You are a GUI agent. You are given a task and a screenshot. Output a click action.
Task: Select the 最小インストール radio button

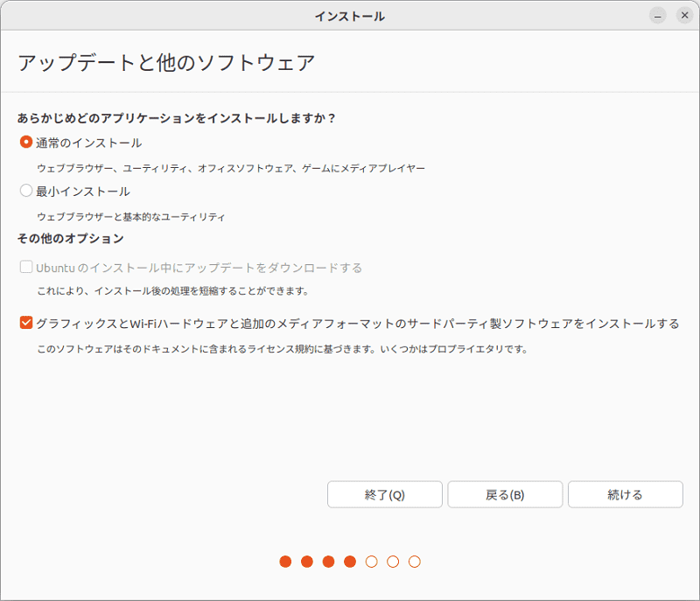point(26,191)
